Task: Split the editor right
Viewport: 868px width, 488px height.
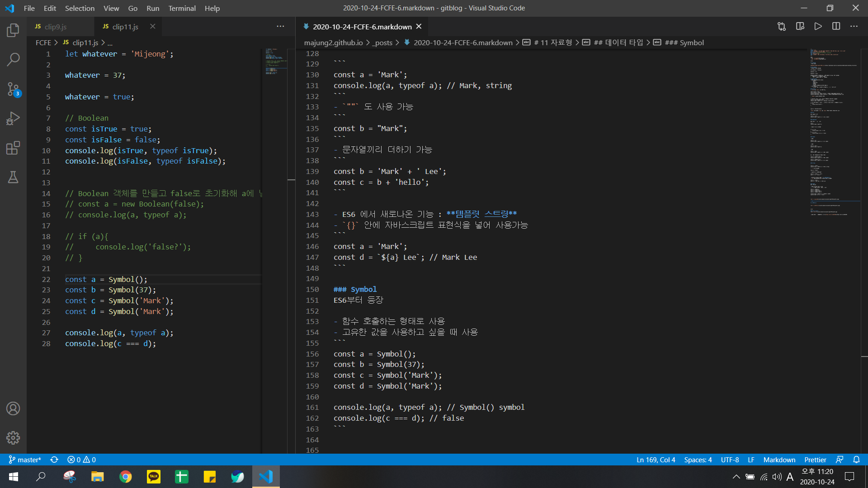Action: 836,27
